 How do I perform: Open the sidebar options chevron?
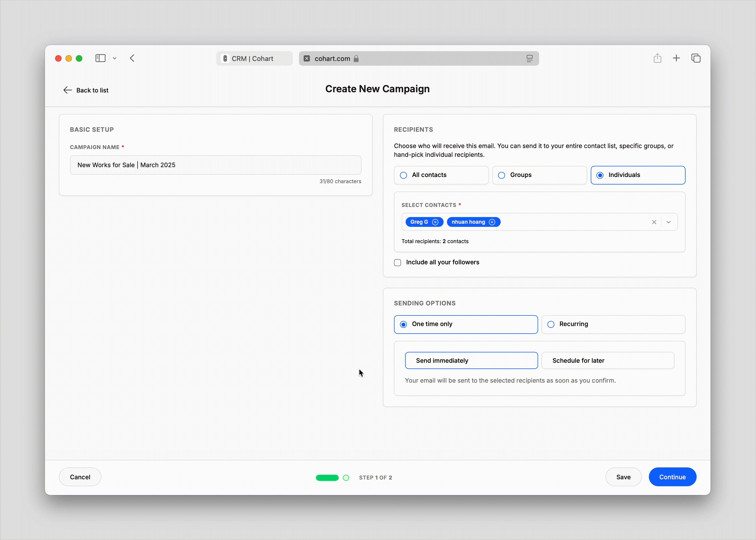click(115, 59)
